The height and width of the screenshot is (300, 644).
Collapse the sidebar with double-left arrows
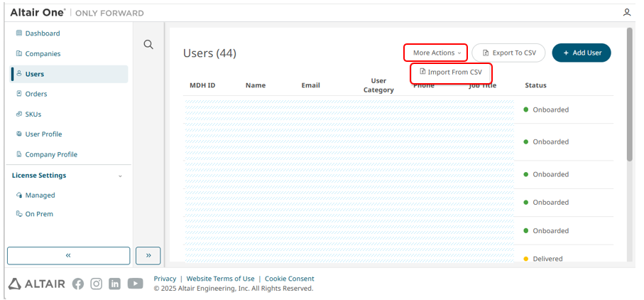68,255
